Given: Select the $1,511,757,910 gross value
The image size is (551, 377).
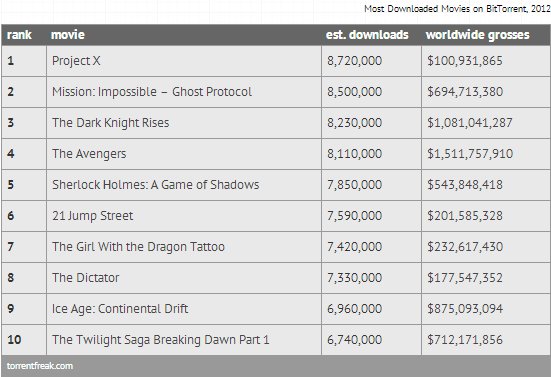Looking at the screenshot, I should 470,154.
